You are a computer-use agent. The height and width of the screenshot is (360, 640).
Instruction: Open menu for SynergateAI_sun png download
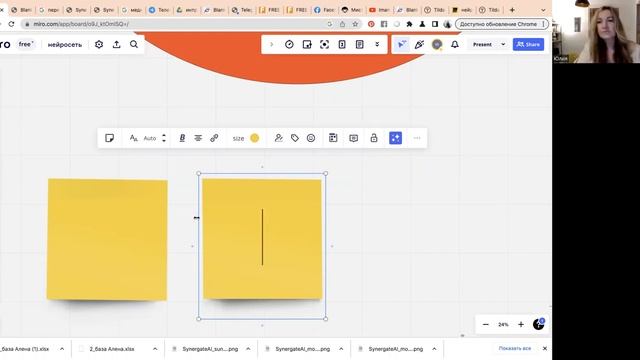click(x=248, y=349)
